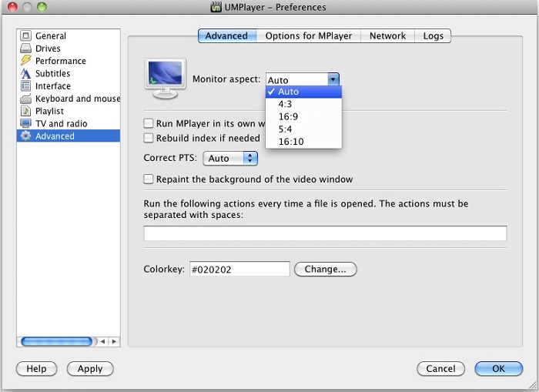Screen dimensions: 539x392
Task: Enable Run MPlayer in its own window
Action: [x=149, y=123]
